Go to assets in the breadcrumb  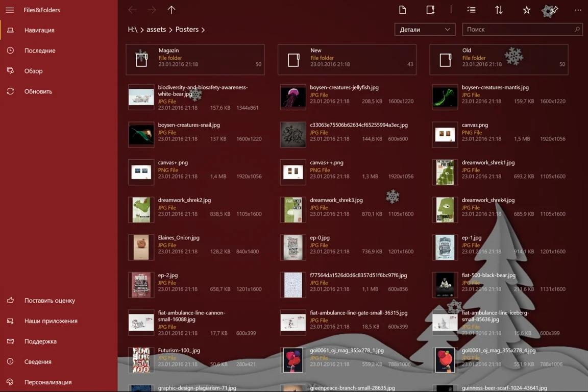156,29
